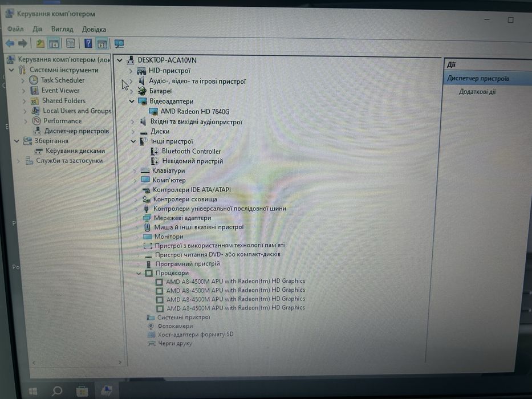Click the Shared Folders icon
This screenshot has height=399, width=532.
coord(35,101)
